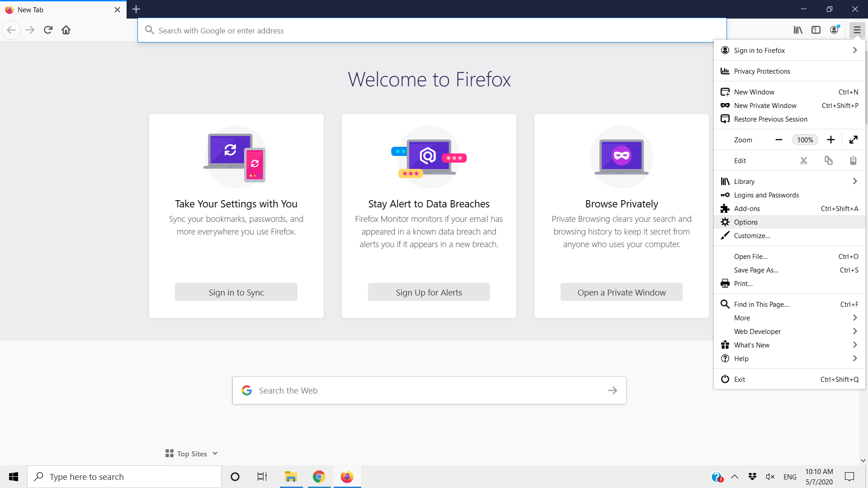Open Options from the menu
This screenshot has width=868, height=488.
[x=746, y=222]
